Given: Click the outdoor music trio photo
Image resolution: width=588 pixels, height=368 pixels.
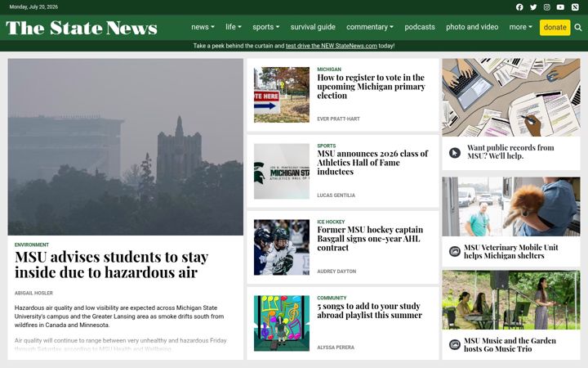Looking at the screenshot, I should coord(511,300).
